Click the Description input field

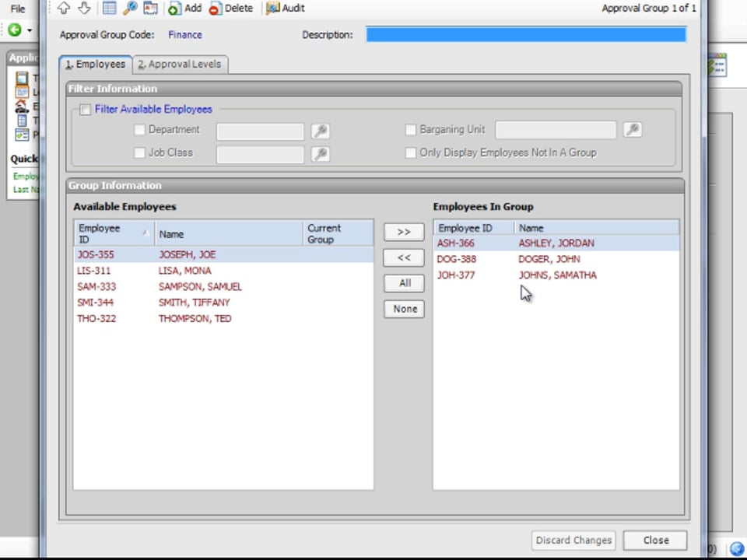[526, 34]
